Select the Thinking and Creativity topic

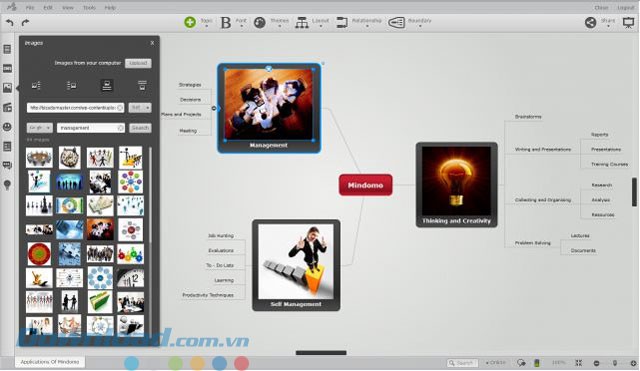(x=456, y=184)
